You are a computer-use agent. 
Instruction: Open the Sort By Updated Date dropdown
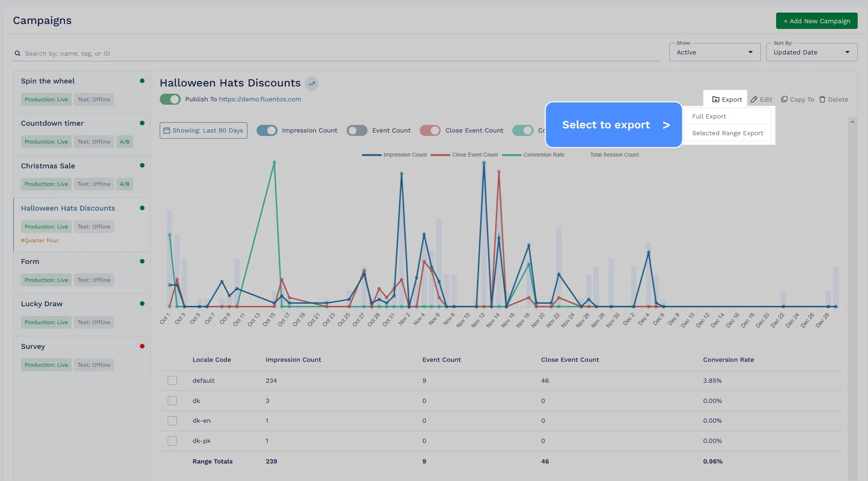click(x=812, y=51)
